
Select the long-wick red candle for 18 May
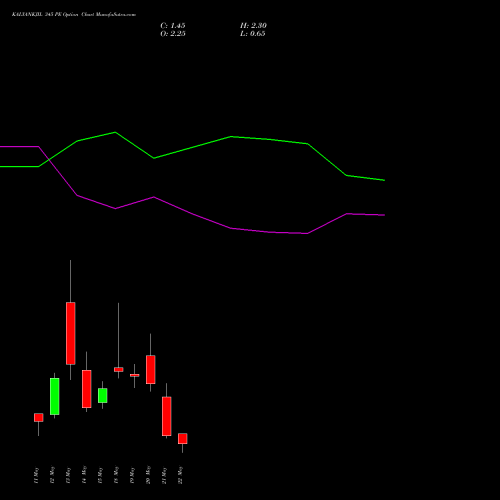(118, 369)
